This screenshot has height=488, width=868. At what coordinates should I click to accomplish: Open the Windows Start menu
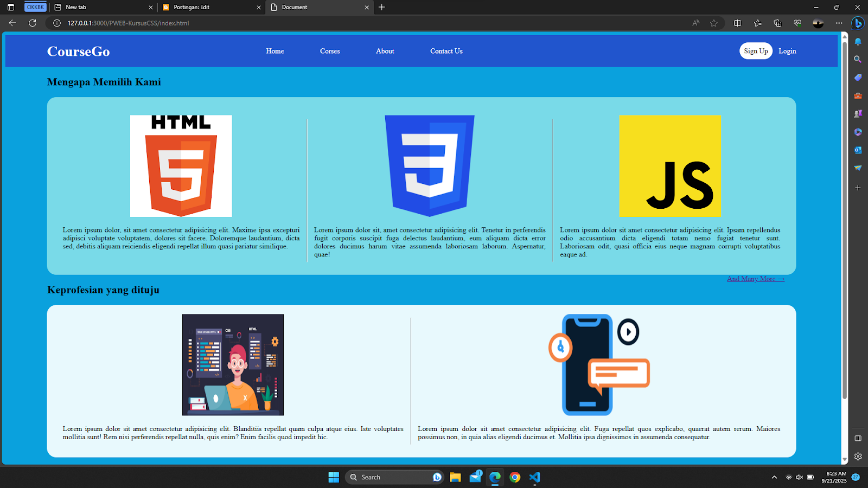[334, 477]
